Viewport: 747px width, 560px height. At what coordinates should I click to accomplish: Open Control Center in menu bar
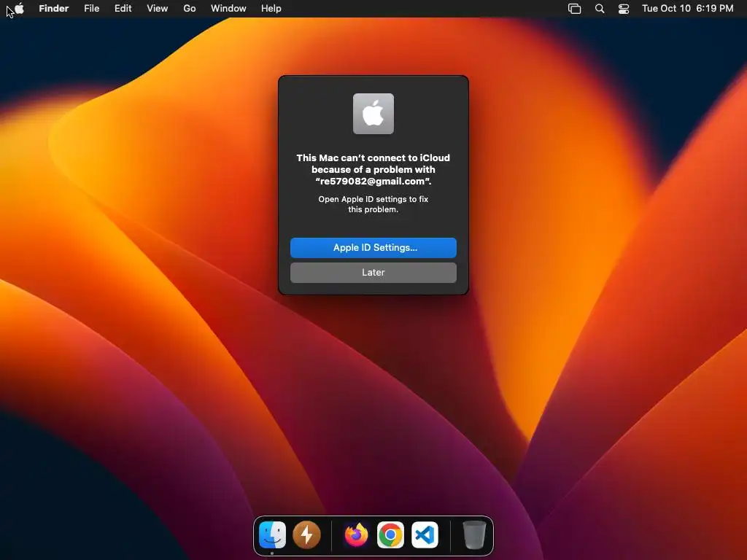[x=624, y=9]
